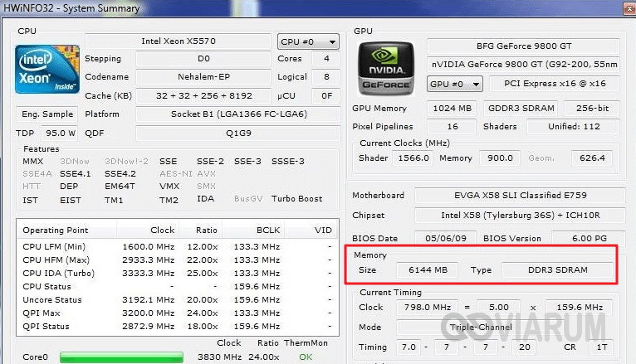
Task: Open the GPU #0 selector dropdown
Action: [455, 84]
